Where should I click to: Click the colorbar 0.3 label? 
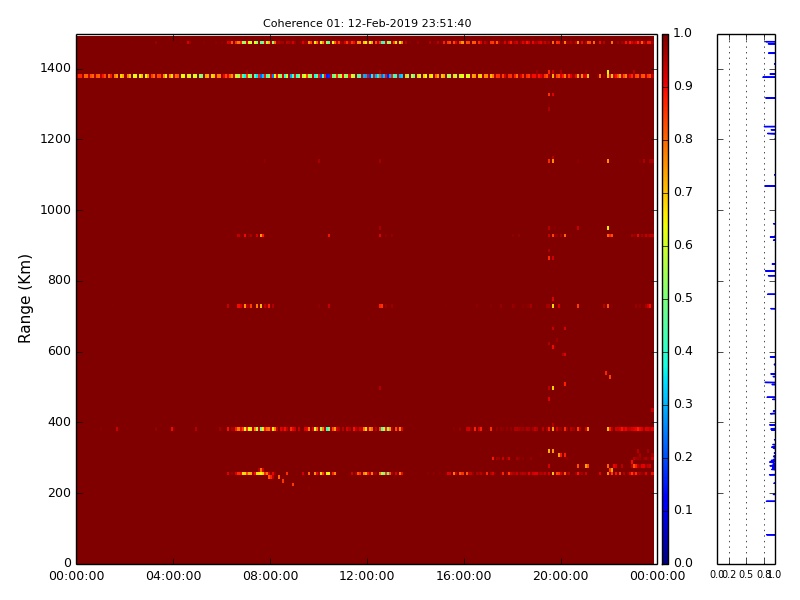click(683, 405)
